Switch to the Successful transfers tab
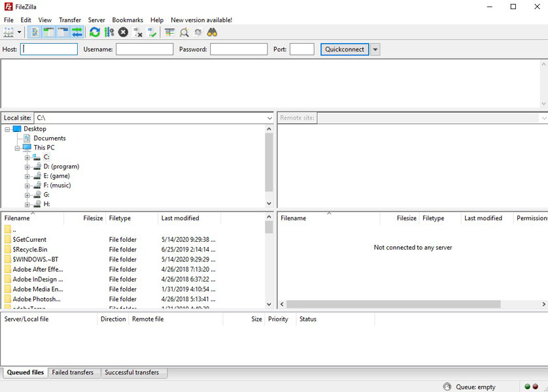This screenshot has width=548, height=392. tap(131, 372)
